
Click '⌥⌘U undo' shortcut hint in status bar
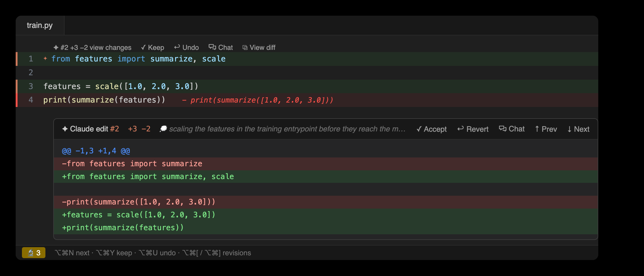click(x=157, y=253)
